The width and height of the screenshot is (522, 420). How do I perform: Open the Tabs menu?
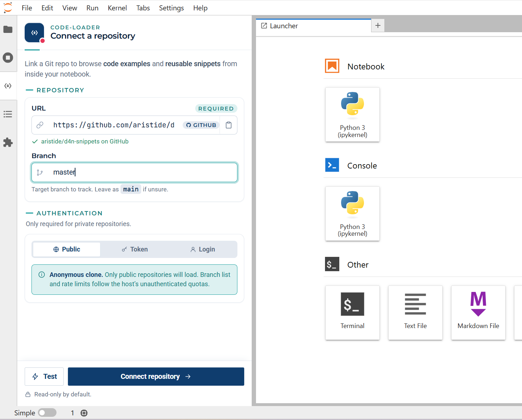[x=143, y=8]
